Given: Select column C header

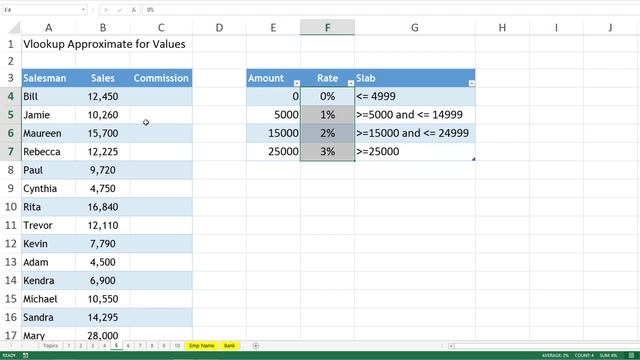Looking at the screenshot, I should [161, 28].
